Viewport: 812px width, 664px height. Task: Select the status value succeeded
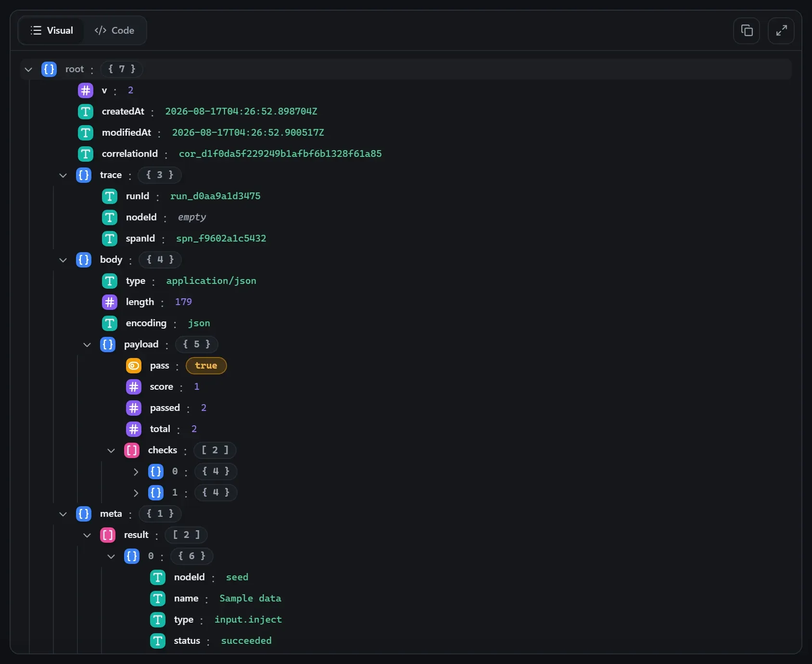point(246,641)
